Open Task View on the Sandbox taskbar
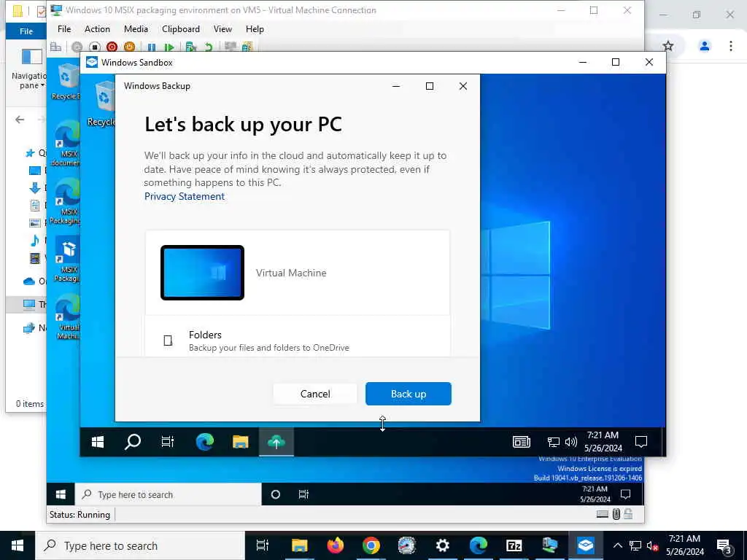Image resolution: width=747 pixels, height=560 pixels. pos(168,442)
